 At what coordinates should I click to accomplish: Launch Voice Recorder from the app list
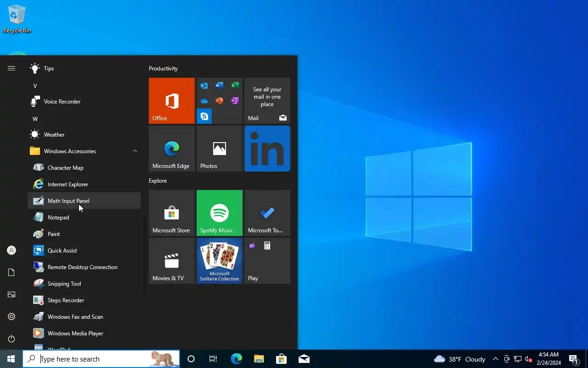[84, 102]
